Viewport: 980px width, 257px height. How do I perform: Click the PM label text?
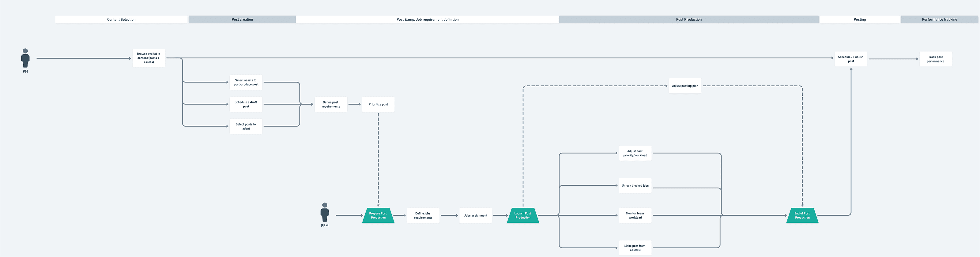tap(25, 72)
